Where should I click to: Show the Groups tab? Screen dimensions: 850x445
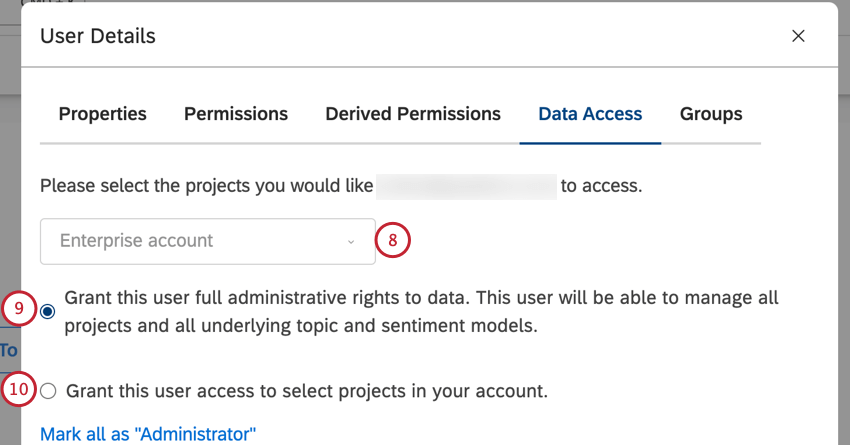pyautogui.click(x=711, y=114)
